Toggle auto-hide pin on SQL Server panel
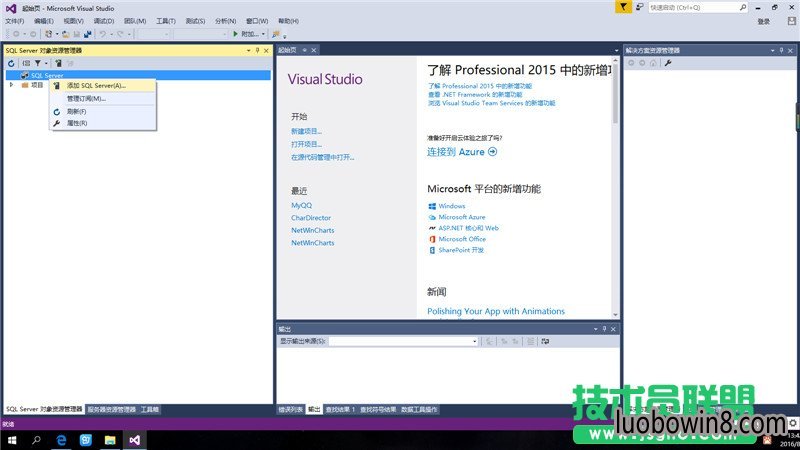Image resolution: width=800 pixels, height=450 pixels. pos(257,51)
